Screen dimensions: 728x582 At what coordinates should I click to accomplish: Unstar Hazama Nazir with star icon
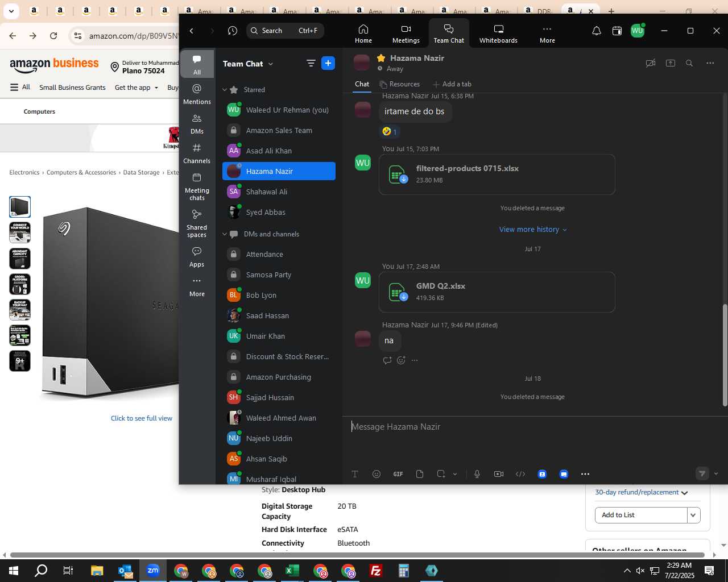381,58
